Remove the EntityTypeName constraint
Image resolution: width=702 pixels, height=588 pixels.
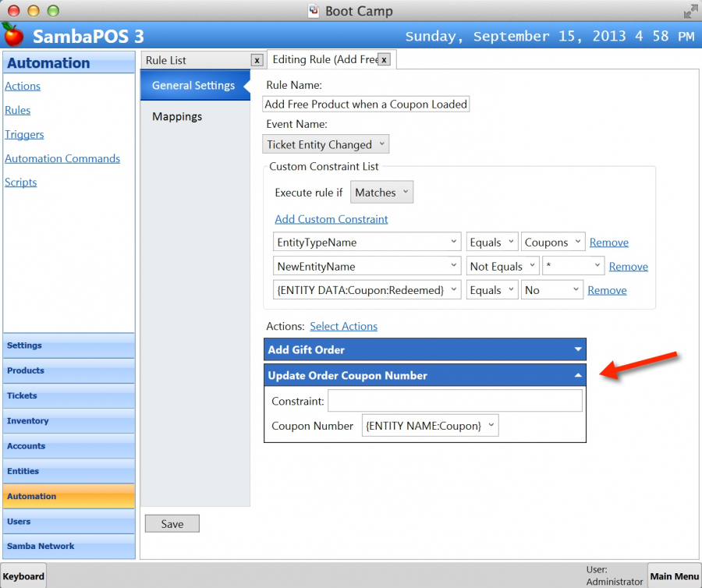[x=608, y=243]
